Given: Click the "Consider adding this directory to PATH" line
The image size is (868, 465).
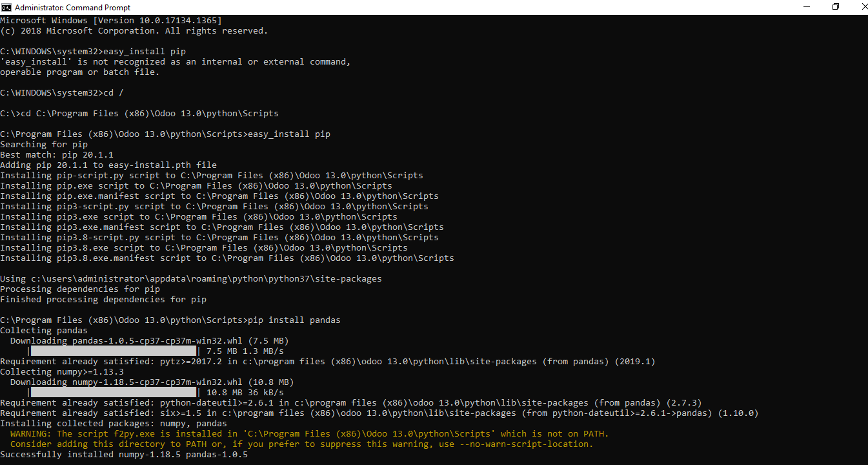Looking at the screenshot, I should [301, 444].
